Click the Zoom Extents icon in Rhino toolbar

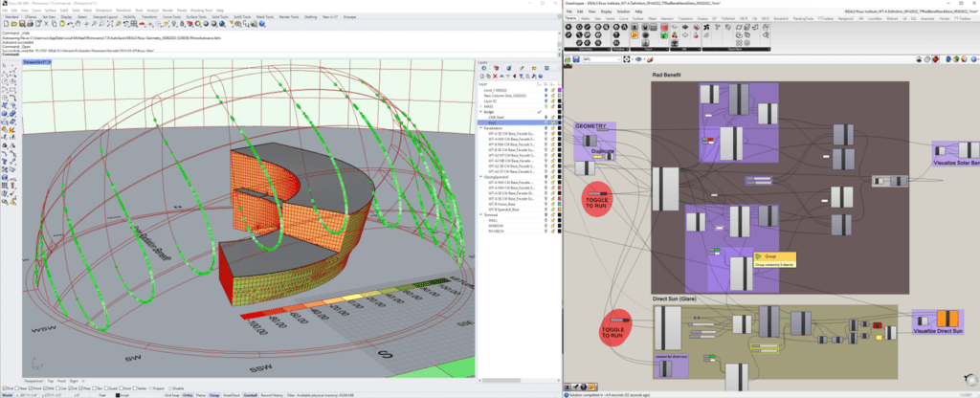(x=110, y=24)
